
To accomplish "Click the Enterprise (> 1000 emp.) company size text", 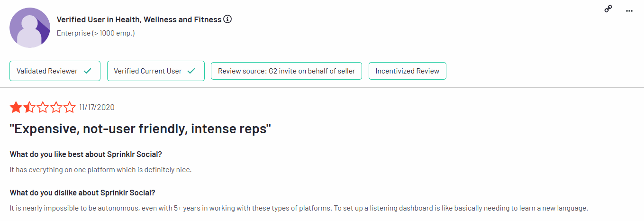I will point(96,33).
